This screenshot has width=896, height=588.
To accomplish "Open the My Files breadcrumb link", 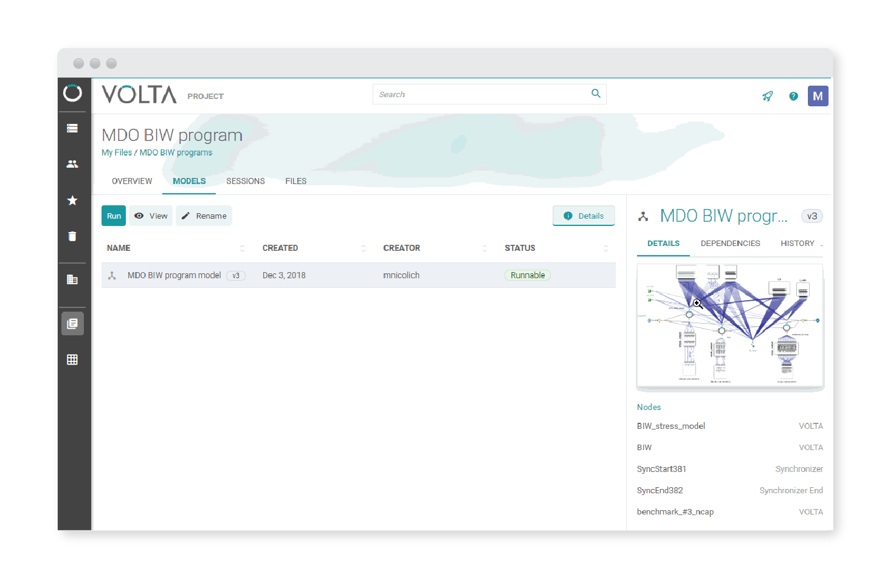I will click(x=117, y=152).
